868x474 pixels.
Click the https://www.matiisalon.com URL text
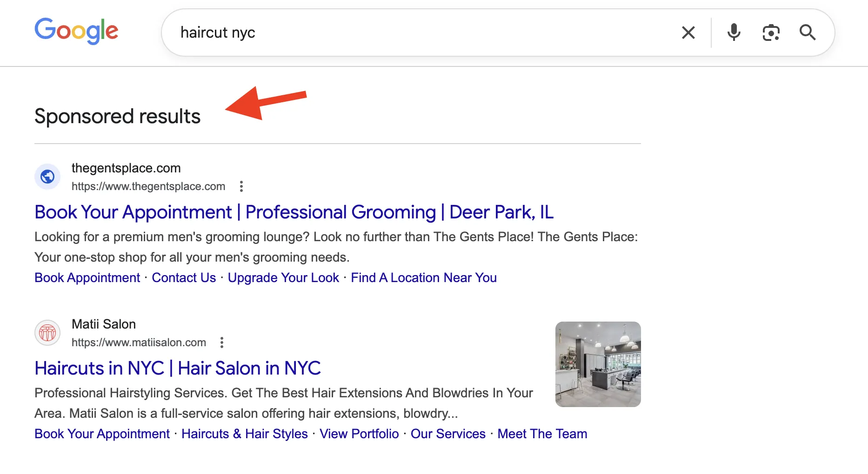pos(139,342)
